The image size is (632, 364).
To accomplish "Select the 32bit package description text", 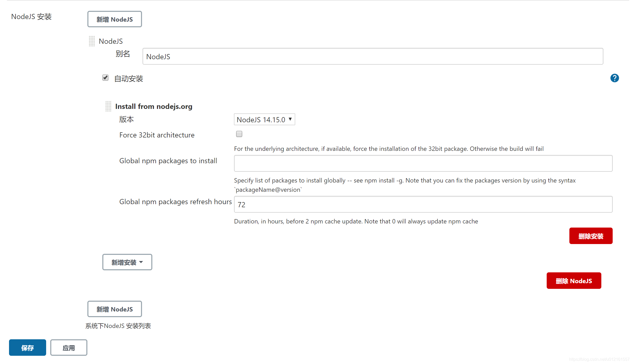I will tap(389, 149).
